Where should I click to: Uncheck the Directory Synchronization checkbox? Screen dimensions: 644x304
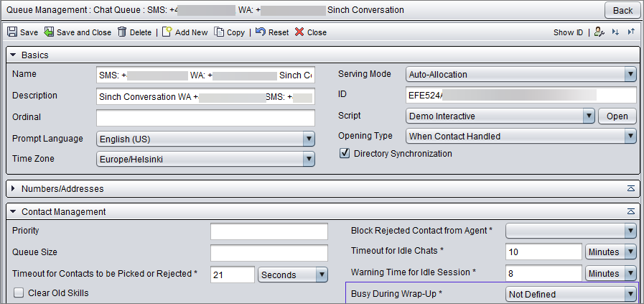coord(344,154)
